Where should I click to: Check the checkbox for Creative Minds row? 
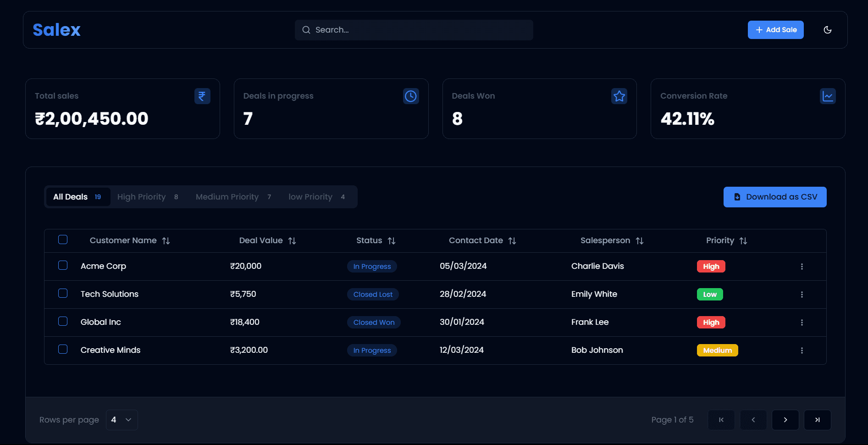63,349
